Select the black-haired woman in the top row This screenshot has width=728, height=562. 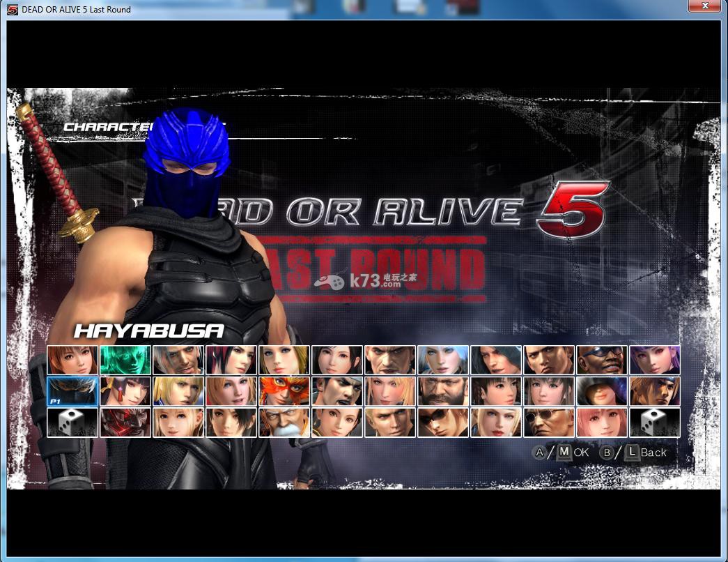coord(337,360)
